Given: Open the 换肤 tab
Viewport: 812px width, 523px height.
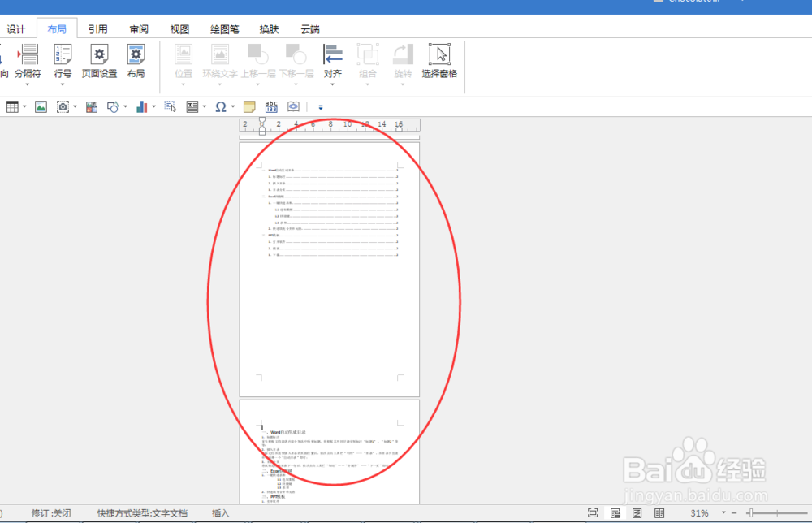Looking at the screenshot, I should coord(270,29).
